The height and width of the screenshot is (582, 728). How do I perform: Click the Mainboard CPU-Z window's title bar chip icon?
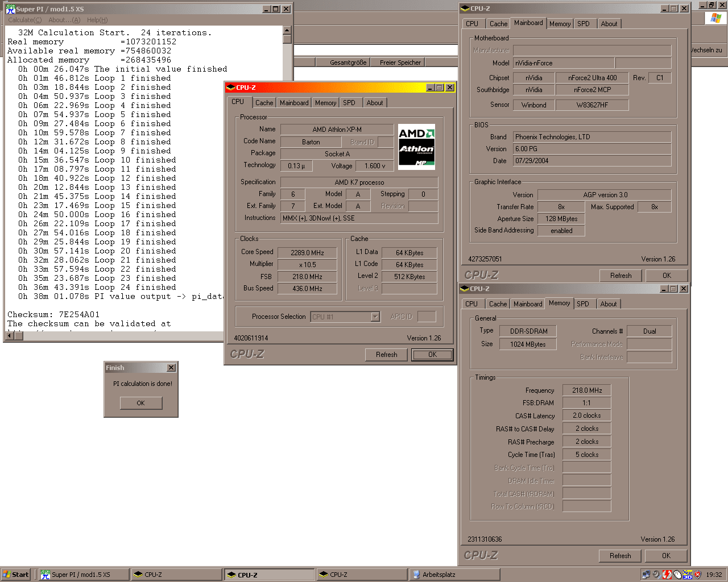(x=465, y=9)
